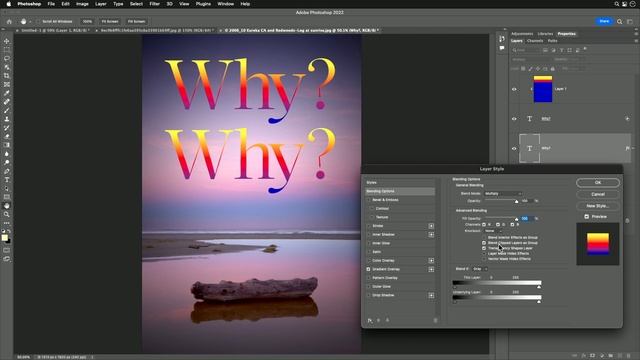Image resolution: width=640 pixels, height=360 pixels.
Task: Open the search icon at top right
Action: click(x=619, y=21)
